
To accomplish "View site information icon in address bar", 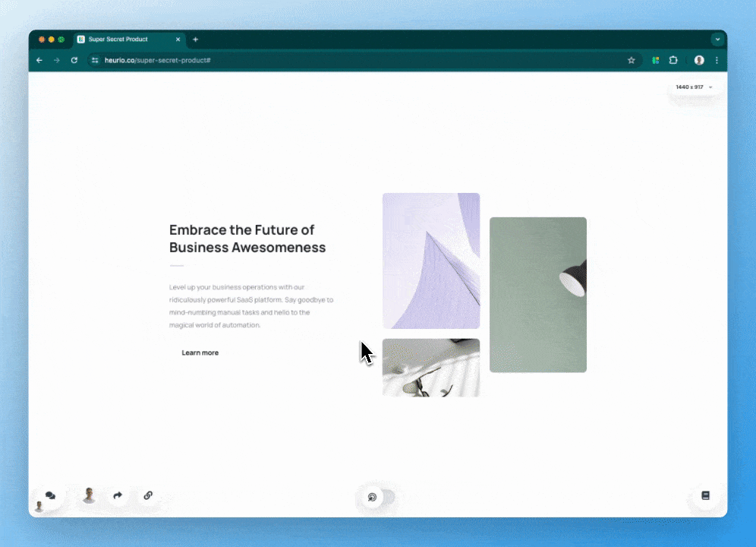I will [95, 60].
